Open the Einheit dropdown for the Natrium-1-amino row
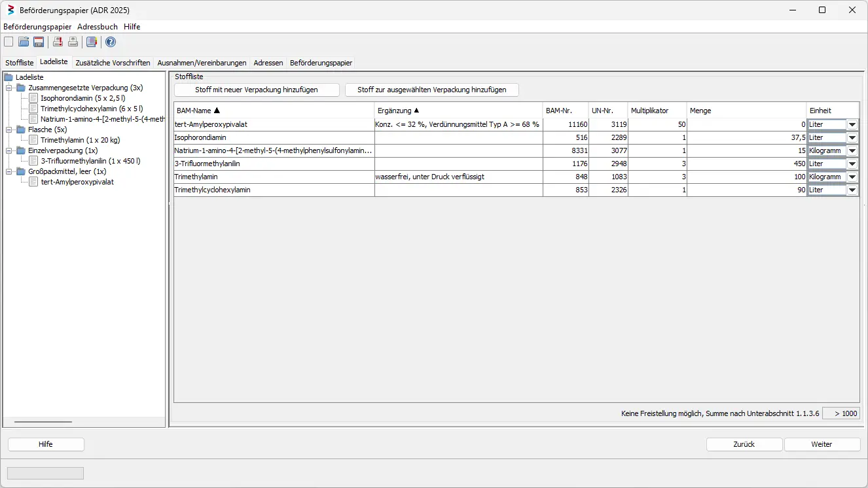The width and height of the screenshot is (868, 488). pos(852,150)
